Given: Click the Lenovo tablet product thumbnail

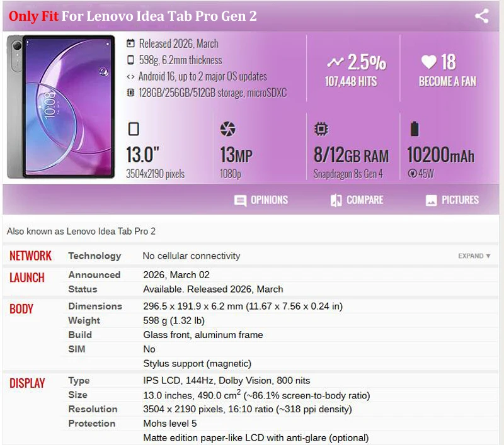Looking at the screenshot, I should [61, 106].
